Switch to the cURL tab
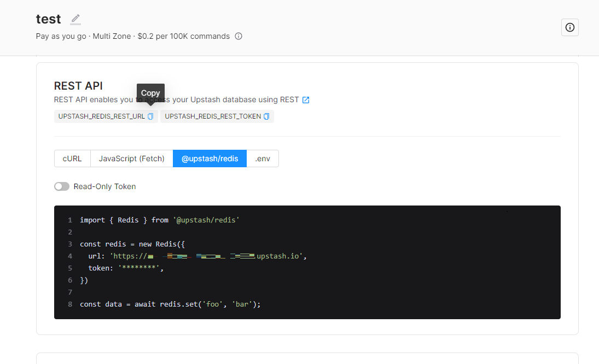Screen dimensions: 599x364 point(72,158)
